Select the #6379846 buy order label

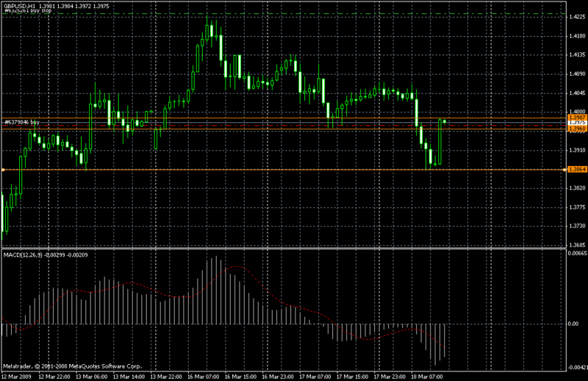22,122
